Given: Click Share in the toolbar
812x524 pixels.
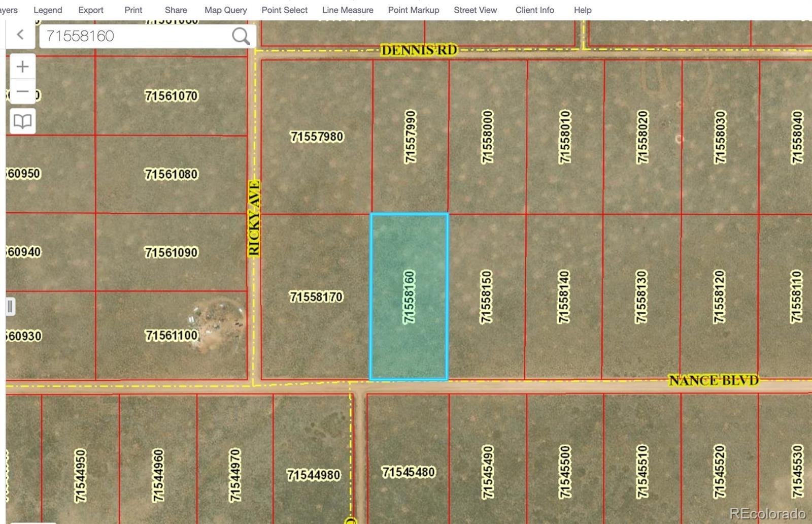Looking at the screenshot, I should point(176,10).
